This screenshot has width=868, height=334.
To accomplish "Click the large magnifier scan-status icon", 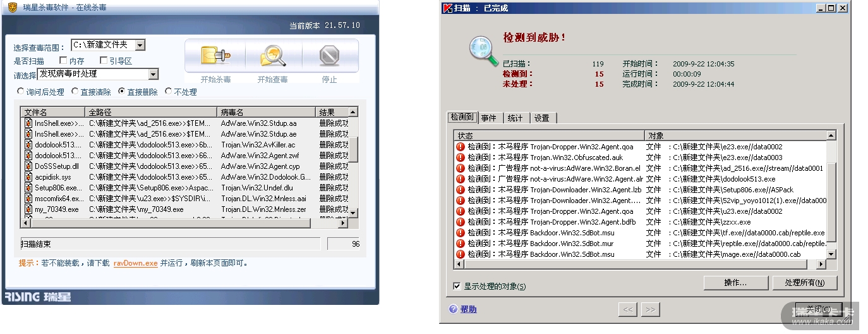I will pyautogui.click(x=483, y=51).
